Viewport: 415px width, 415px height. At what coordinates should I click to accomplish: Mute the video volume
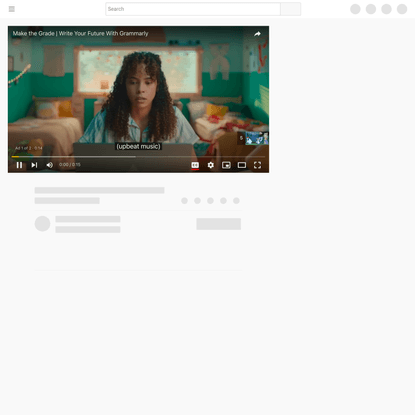50,165
